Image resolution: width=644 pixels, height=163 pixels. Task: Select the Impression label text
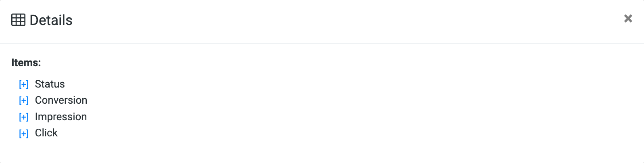point(61,117)
